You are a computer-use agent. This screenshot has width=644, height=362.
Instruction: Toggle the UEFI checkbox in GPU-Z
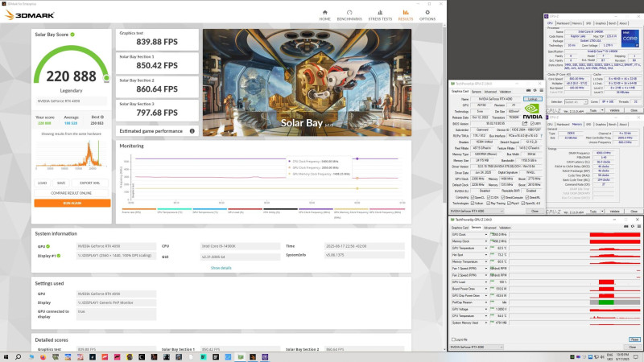coord(532,124)
